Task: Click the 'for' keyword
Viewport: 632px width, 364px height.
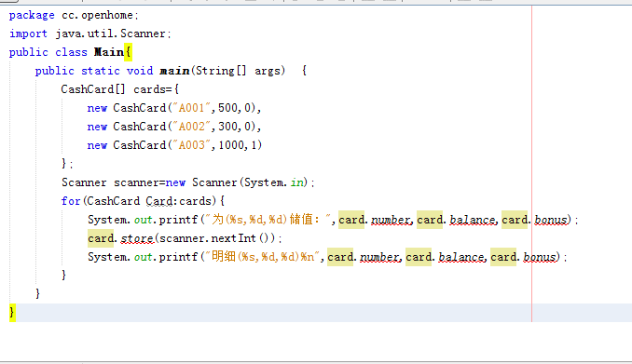Action: pos(71,201)
